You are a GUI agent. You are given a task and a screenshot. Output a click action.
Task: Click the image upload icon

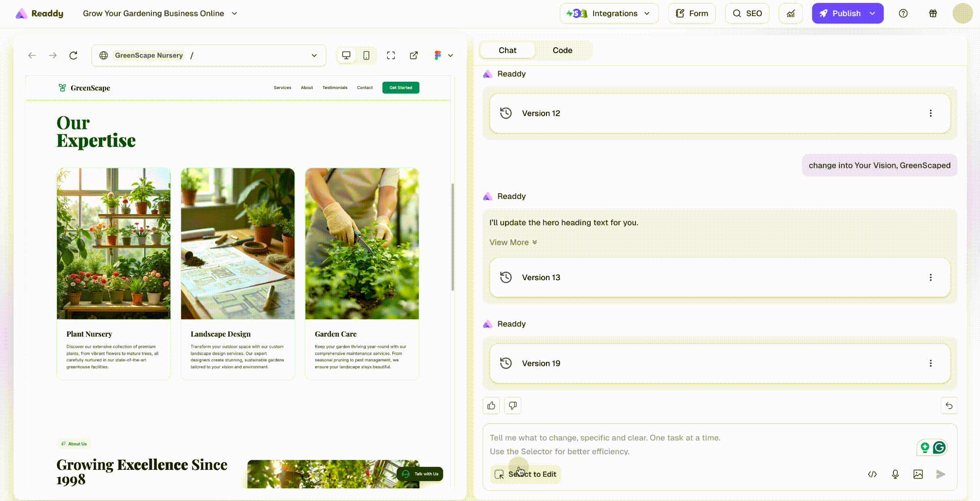click(x=918, y=474)
